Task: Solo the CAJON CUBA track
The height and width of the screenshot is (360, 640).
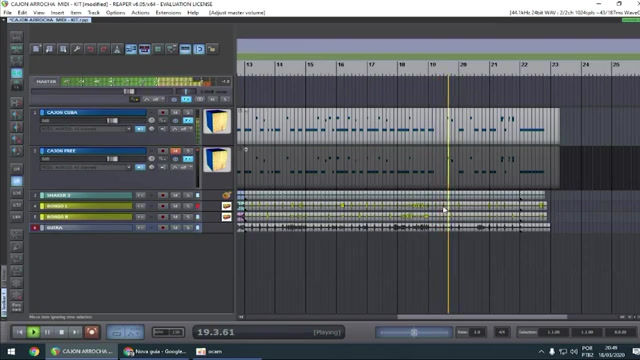Action: point(188,112)
